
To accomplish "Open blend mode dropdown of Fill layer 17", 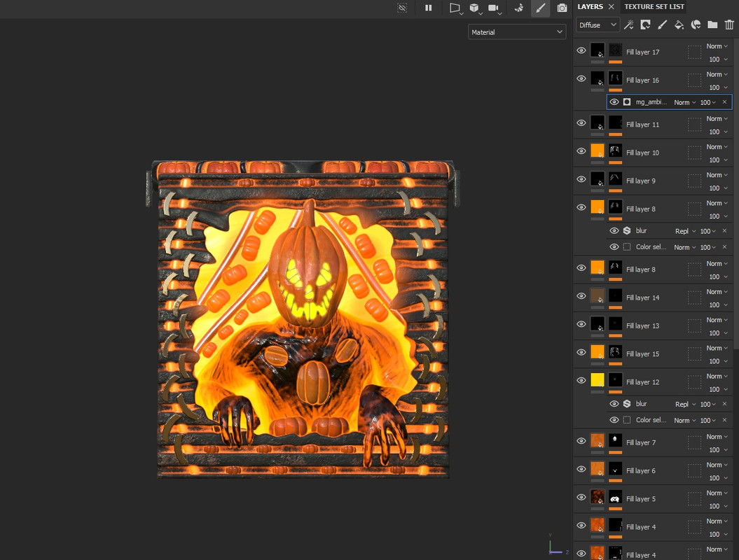I will coord(717,46).
